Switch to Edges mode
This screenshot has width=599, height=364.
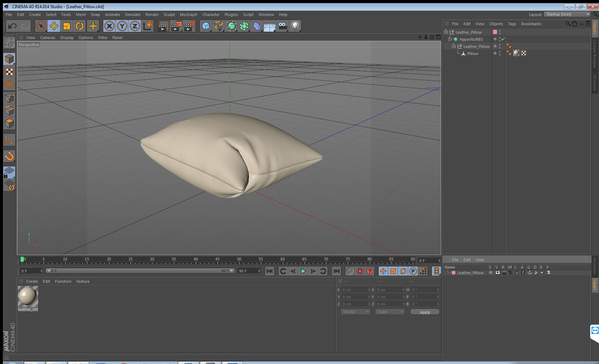[x=9, y=110]
